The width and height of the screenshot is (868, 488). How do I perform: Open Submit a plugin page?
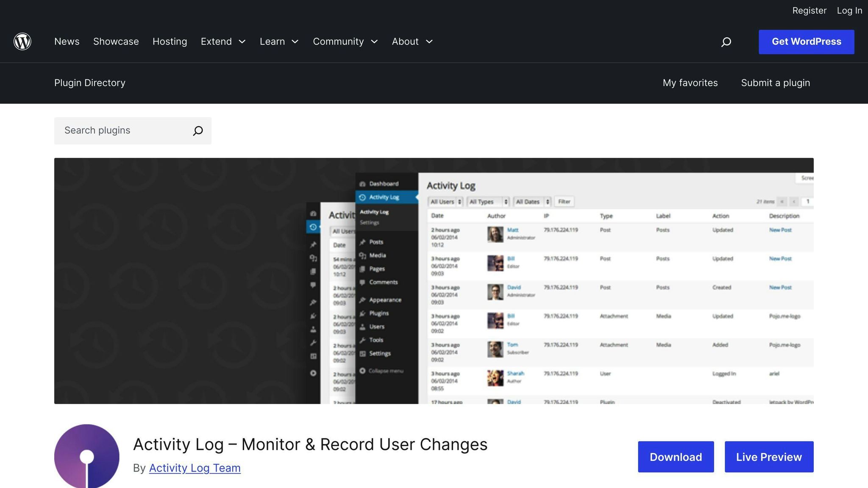(776, 83)
